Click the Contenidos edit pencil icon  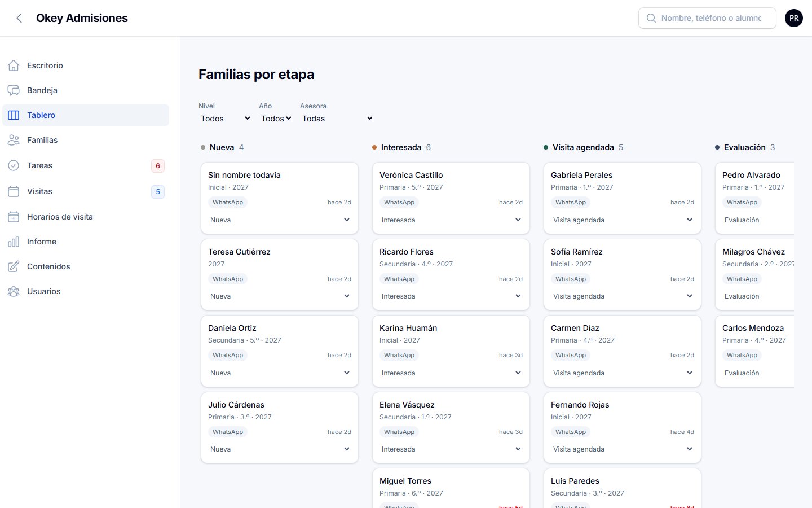click(x=14, y=266)
